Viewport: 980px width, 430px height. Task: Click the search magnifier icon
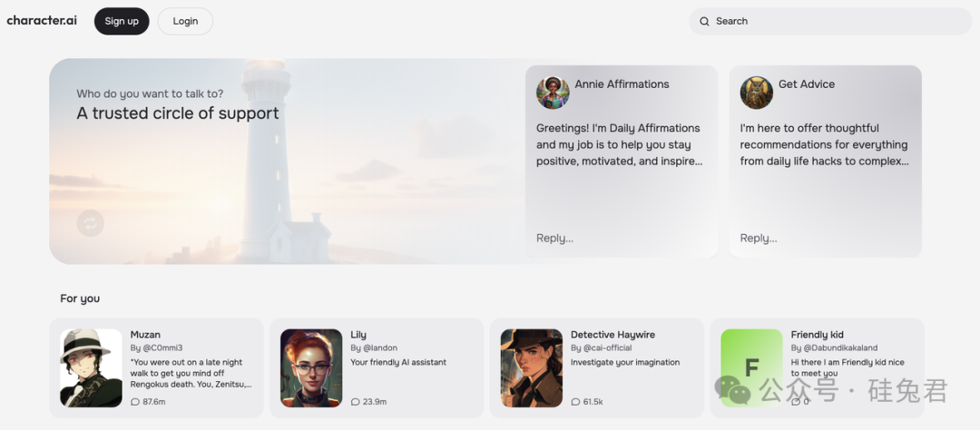pyautogui.click(x=704, y=22)
